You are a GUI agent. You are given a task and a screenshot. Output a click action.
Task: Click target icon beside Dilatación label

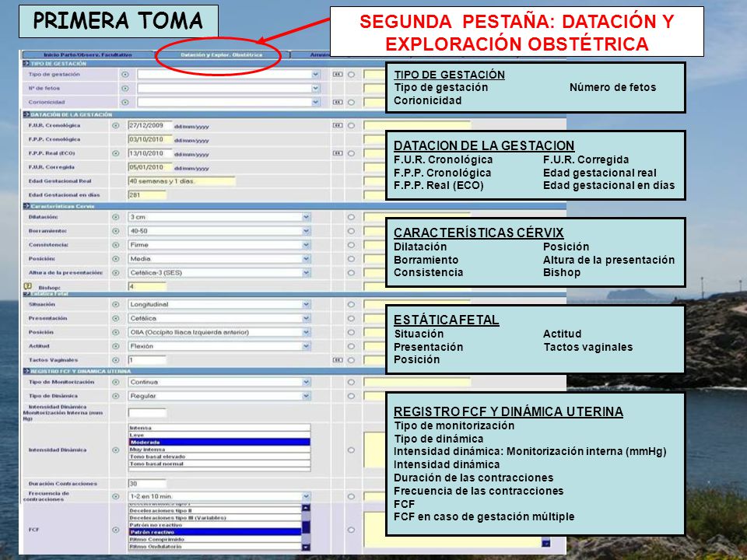click(115, 217)
